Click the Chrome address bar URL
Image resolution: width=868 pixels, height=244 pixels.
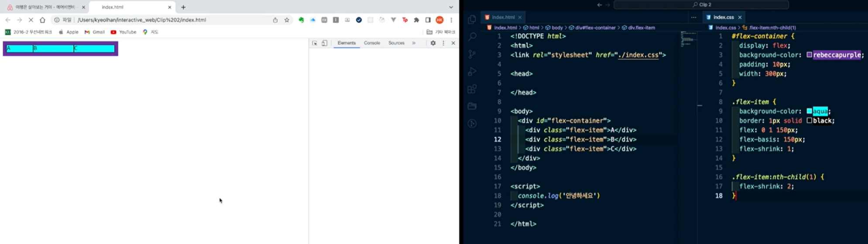(142, 20)
